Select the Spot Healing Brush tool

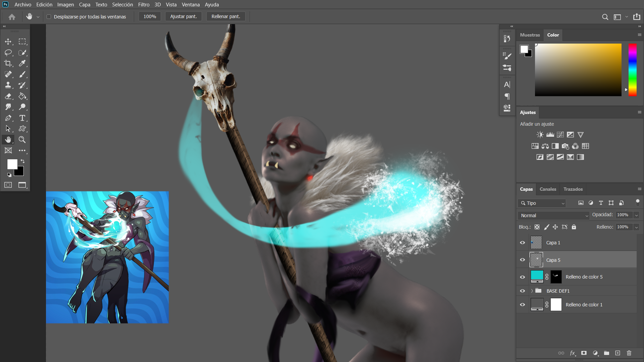[8, 74]
